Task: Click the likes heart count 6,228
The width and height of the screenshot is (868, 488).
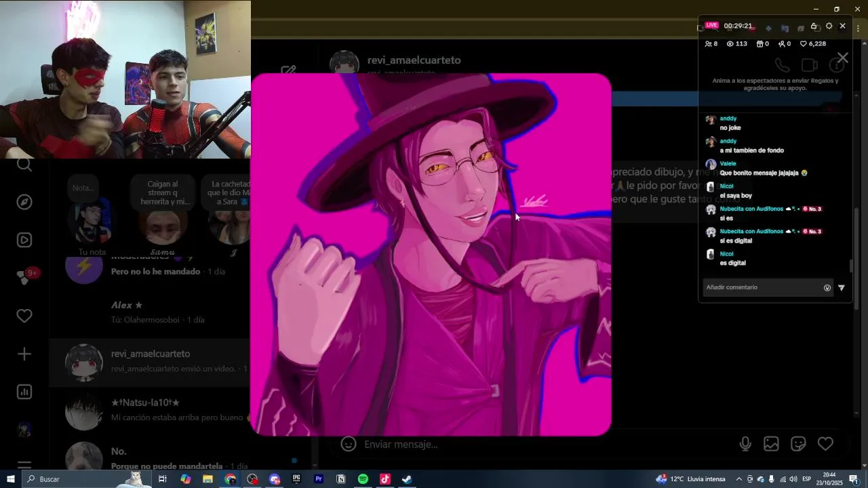Action: point(813,43)
